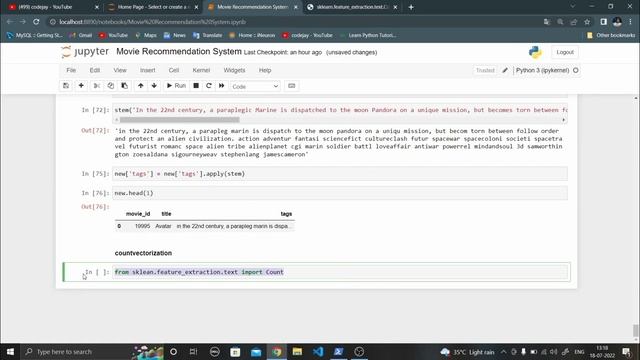Click Python 3 (ipykernel) kernel name

click(542, 70)
